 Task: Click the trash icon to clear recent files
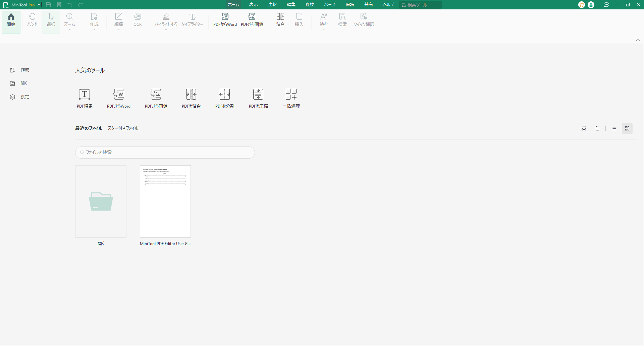click(597, 128)
